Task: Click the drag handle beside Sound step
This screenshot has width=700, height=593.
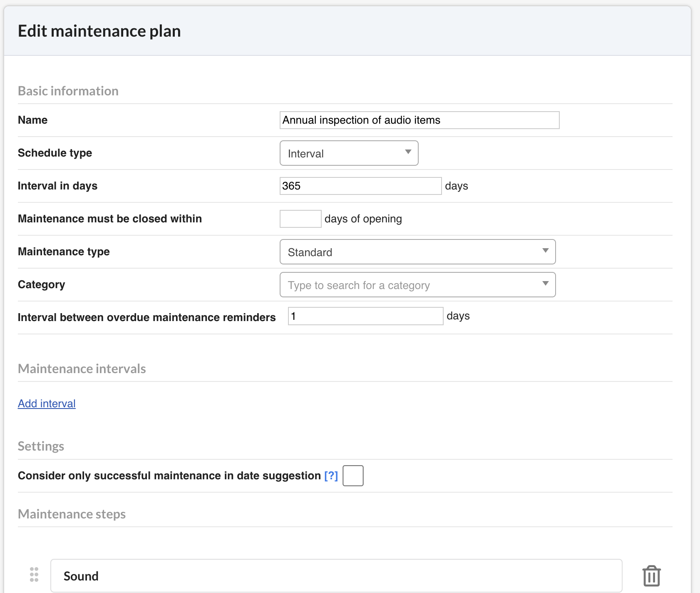Action: 34,575
